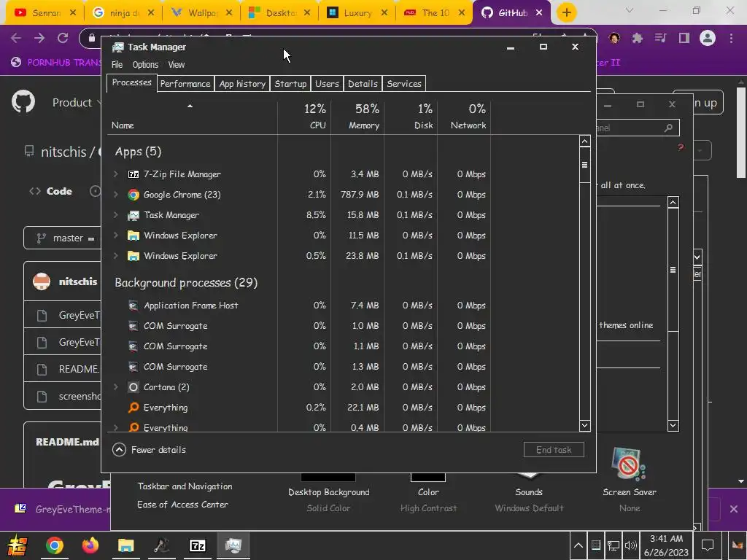This screenshot has width=747, height=560.
Task: Select the 7-Zip File Manager process icon
Action: tap(133, 174)
